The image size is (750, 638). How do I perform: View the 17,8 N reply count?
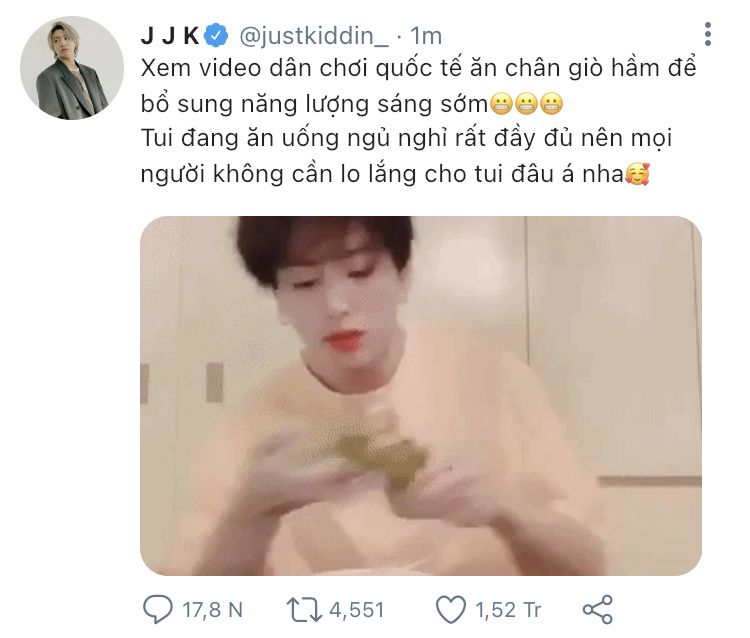tap(213, 610)
